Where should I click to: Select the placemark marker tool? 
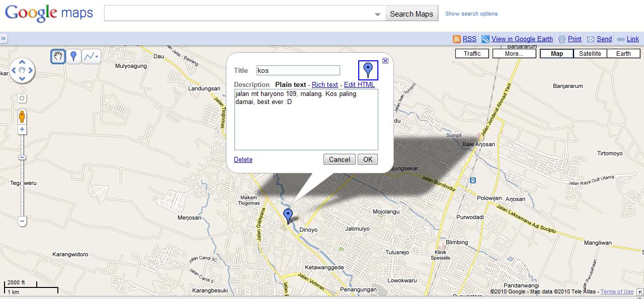73,56
